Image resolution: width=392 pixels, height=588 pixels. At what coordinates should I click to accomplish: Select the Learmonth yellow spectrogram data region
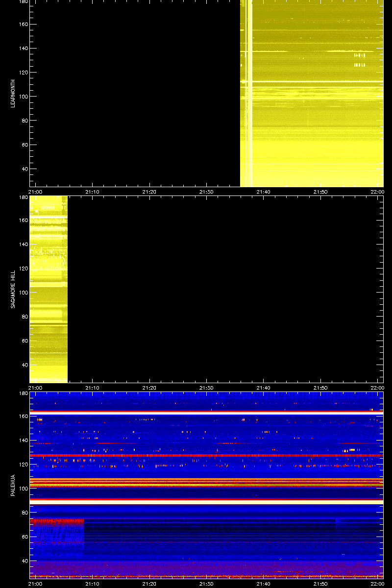(x=312, y=94)
